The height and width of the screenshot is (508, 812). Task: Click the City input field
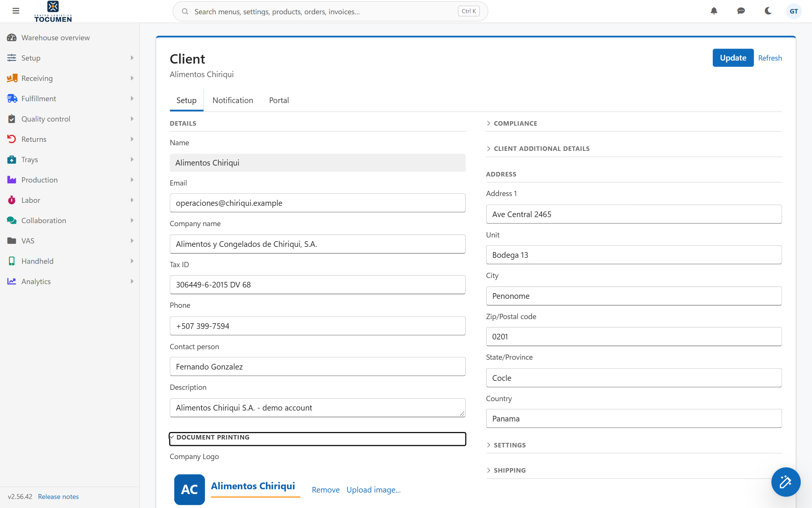click(634, 296)
